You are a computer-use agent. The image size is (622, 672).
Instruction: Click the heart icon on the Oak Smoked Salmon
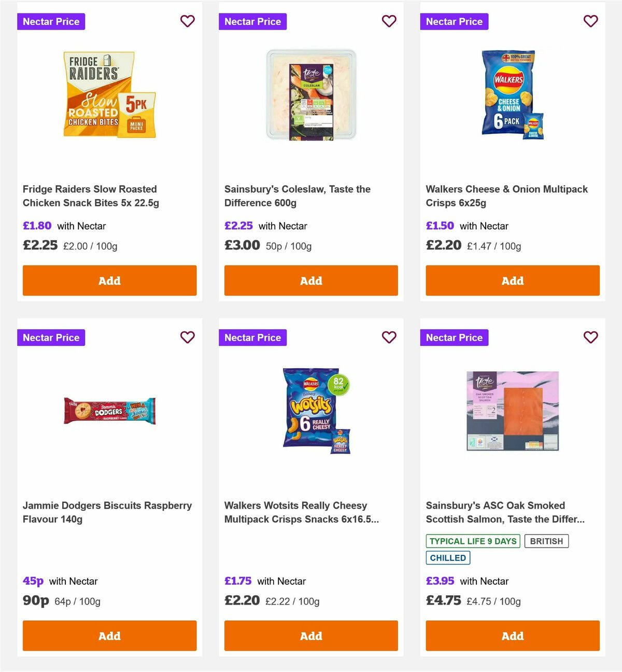[591, 337]
